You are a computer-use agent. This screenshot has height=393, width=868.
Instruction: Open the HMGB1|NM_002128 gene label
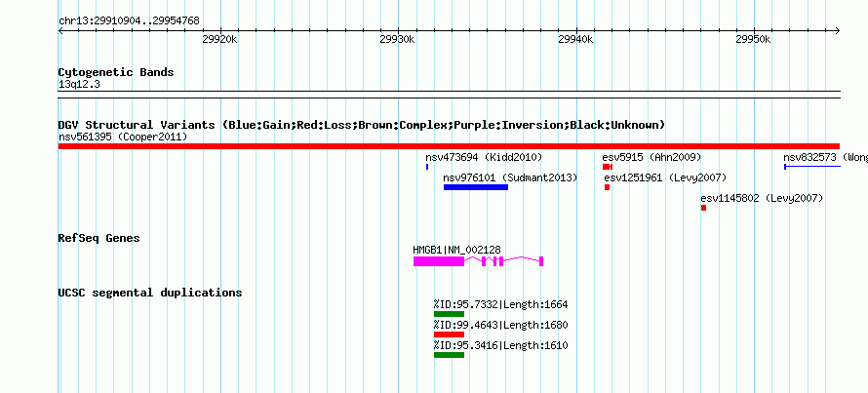[x=456, y=251]
